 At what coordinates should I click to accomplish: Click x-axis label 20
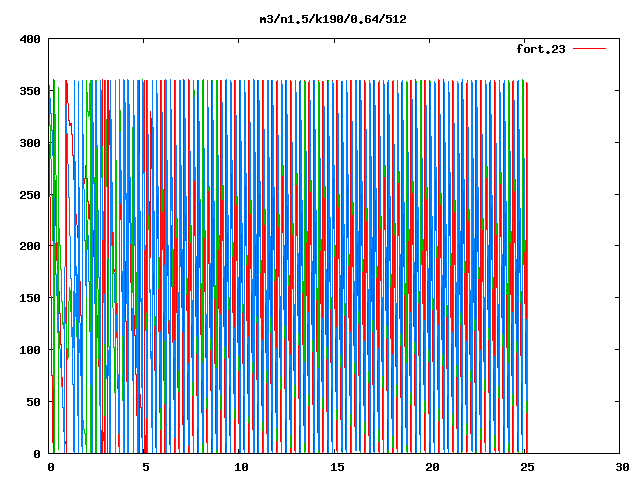pos(432,467)
